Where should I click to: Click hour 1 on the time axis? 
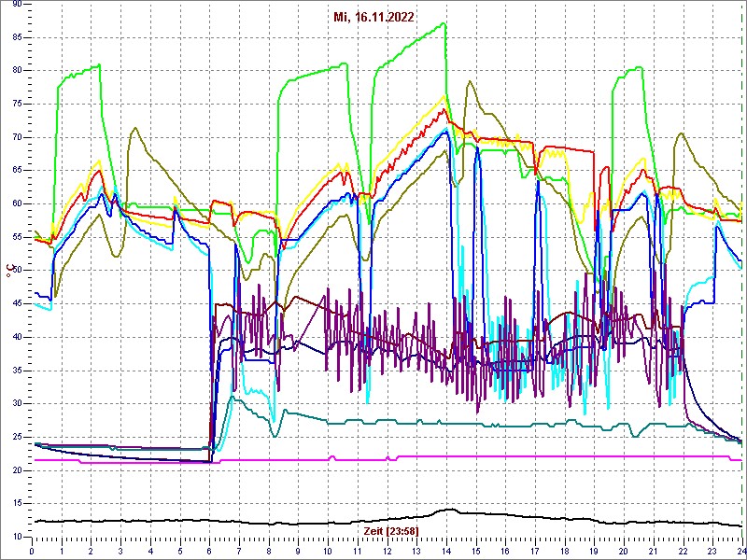[x=62, y=552]
